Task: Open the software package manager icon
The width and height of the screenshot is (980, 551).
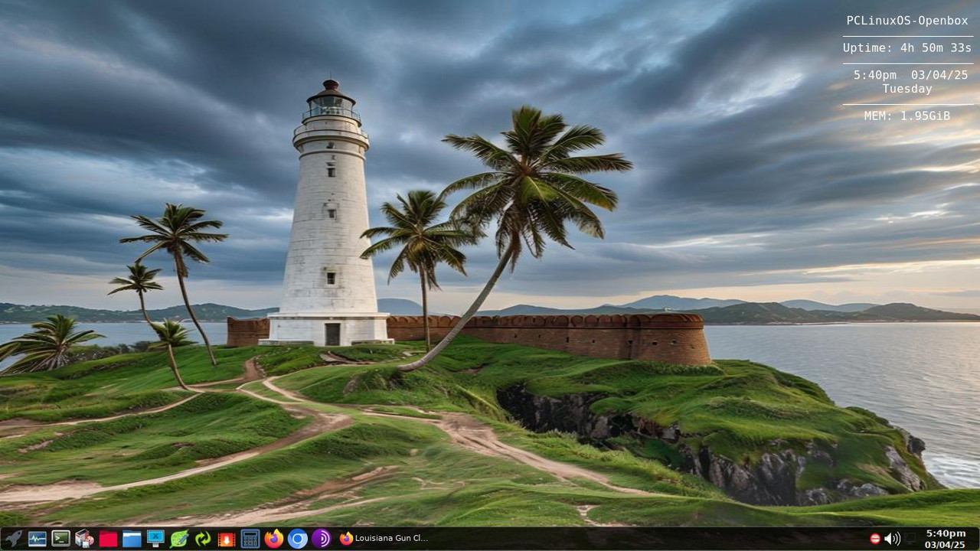Action: [x=84, y=539]
